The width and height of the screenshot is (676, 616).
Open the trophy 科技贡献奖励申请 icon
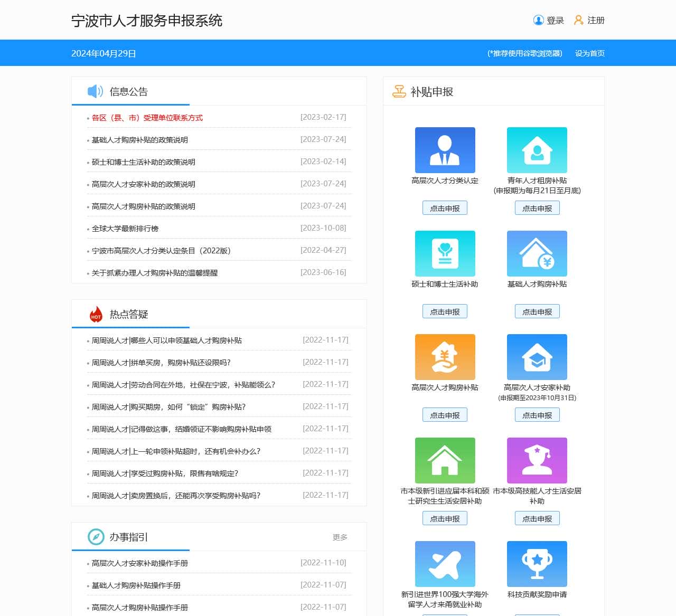537,564
